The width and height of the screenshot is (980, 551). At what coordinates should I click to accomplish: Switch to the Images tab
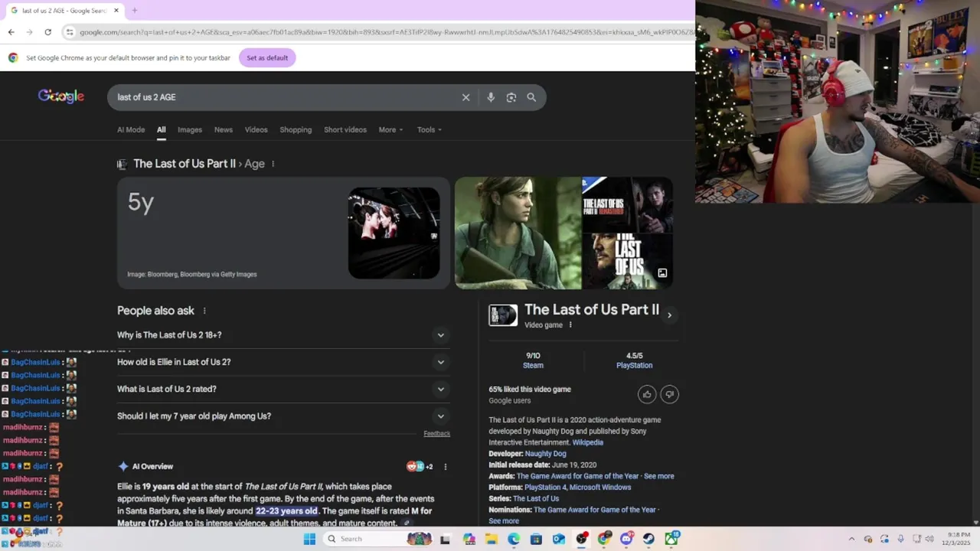click(x=190, y=129)
